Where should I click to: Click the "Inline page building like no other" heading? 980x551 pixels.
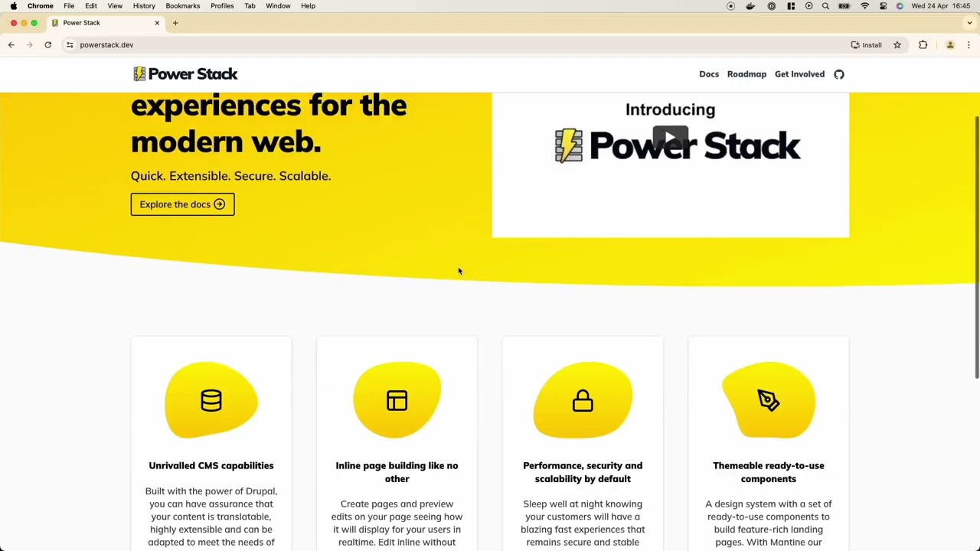point(397,472)
